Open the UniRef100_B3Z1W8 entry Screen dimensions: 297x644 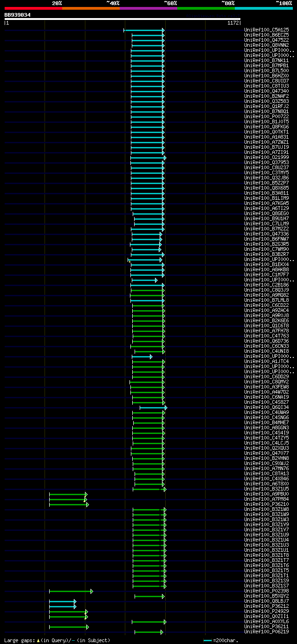tap(266, 509)
